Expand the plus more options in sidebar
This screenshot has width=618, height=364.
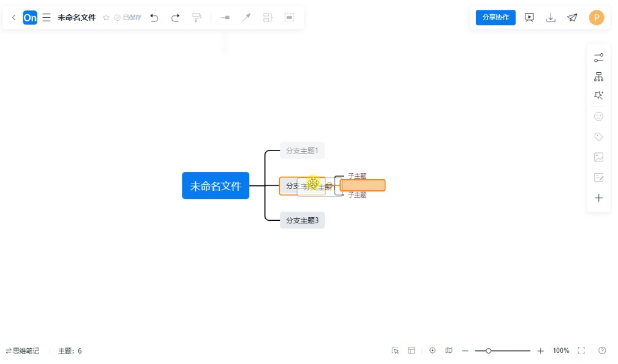(x=598, y=198)
